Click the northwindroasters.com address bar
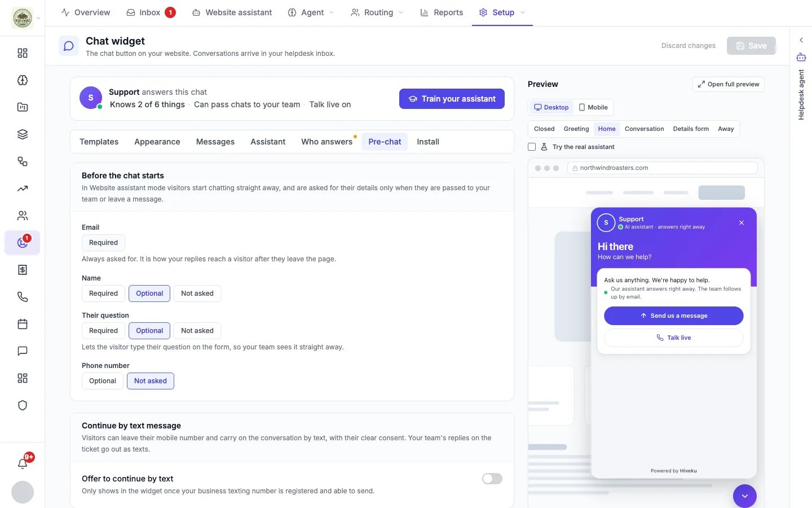This screenshot has height=508, width=812. pyautogui.click(x=663, y=168)
